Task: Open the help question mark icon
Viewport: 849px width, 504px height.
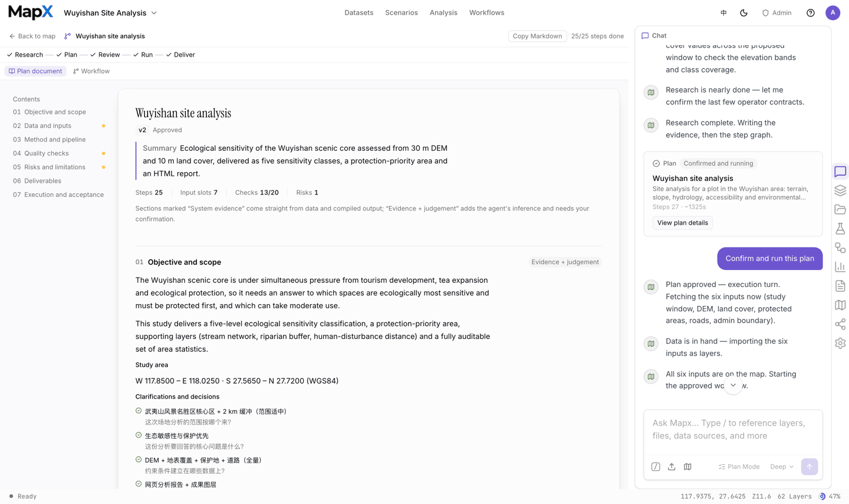Action: pos(811,13)
